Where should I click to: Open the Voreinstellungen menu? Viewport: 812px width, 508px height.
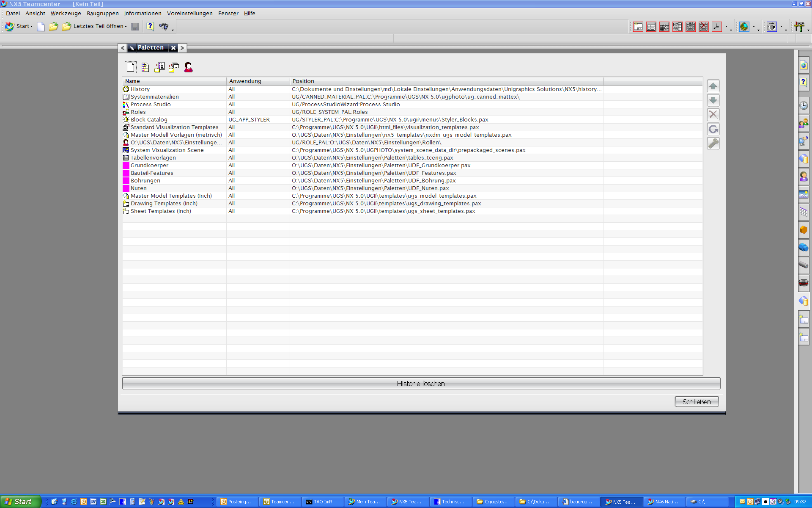189,13
